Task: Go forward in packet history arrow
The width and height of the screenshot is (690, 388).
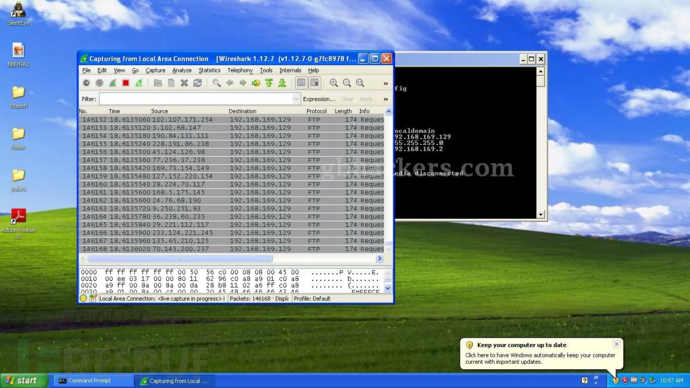Action: tap(243, 83)
